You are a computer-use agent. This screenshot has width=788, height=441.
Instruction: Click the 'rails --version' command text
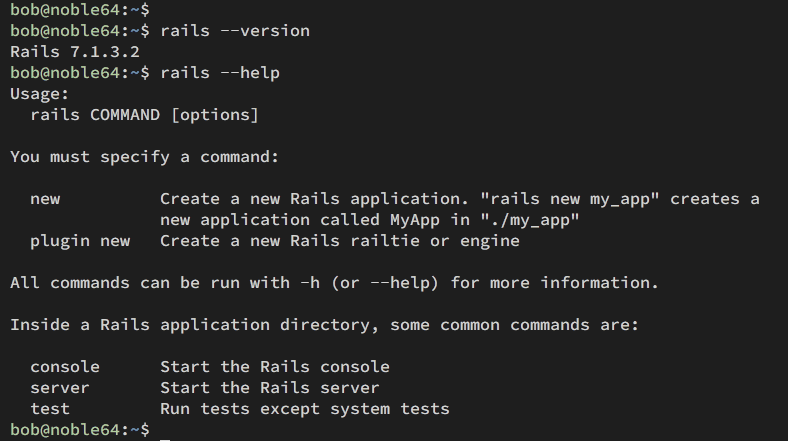point(235,31)
